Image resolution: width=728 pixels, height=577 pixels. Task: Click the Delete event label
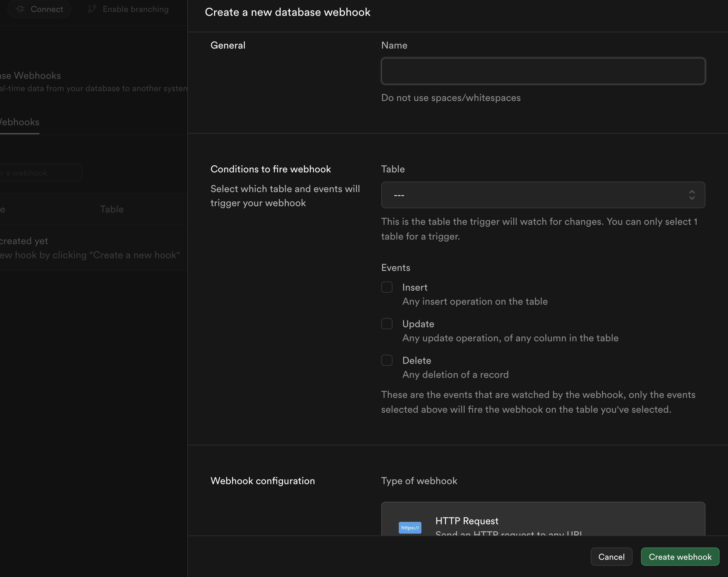[x=416, y=361]
